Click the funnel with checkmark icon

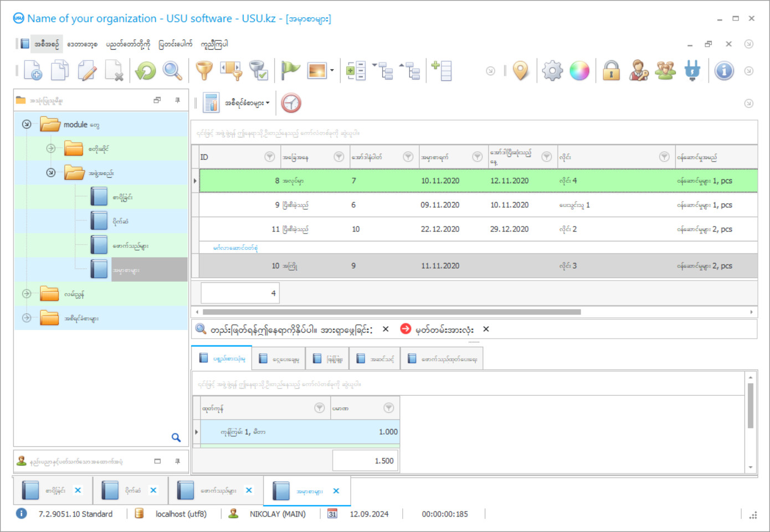point(259,70)
